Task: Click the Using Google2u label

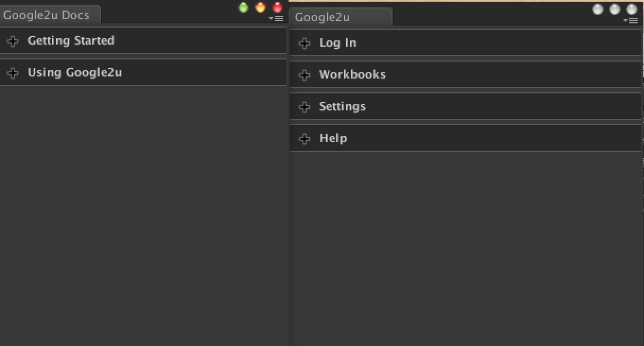Action: (x=75, y=73)
